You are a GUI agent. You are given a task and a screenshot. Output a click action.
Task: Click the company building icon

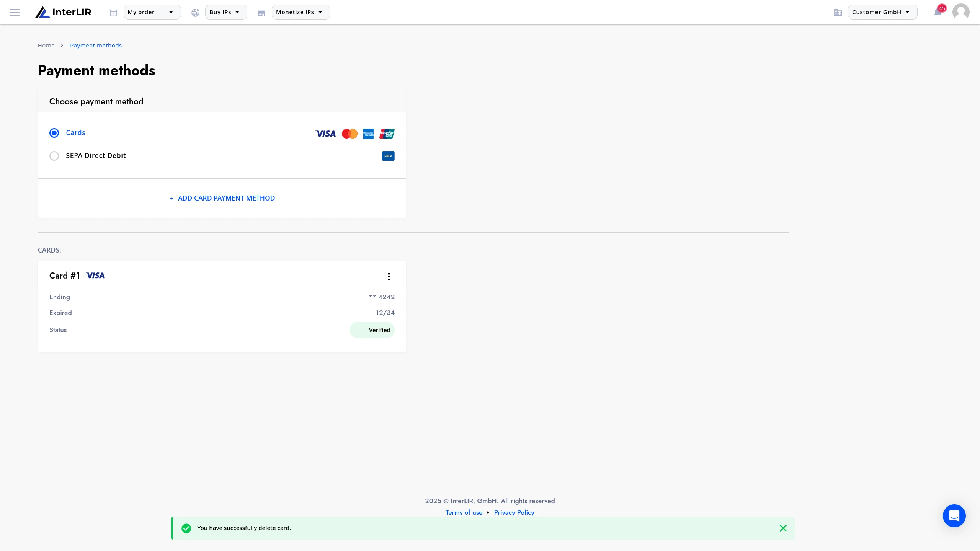coord(838,13)
